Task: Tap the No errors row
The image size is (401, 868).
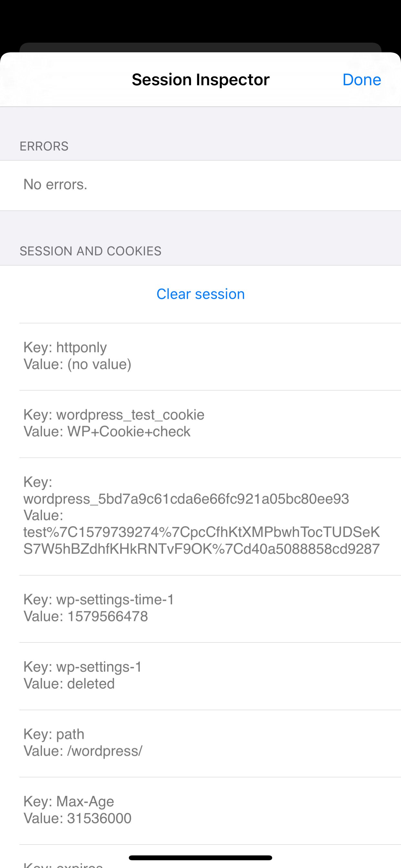Action: [200, 184]
